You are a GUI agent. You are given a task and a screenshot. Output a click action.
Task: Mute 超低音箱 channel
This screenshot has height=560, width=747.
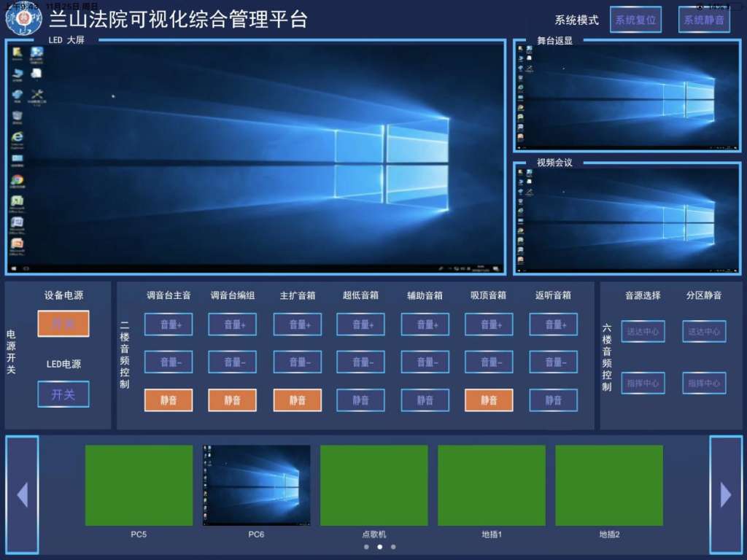pos(360,400)
